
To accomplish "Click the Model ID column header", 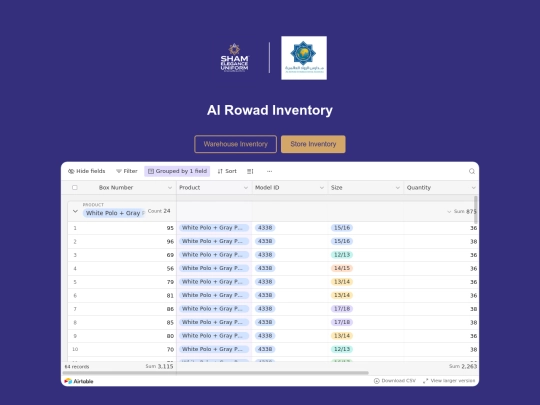I will click(290, 188).
